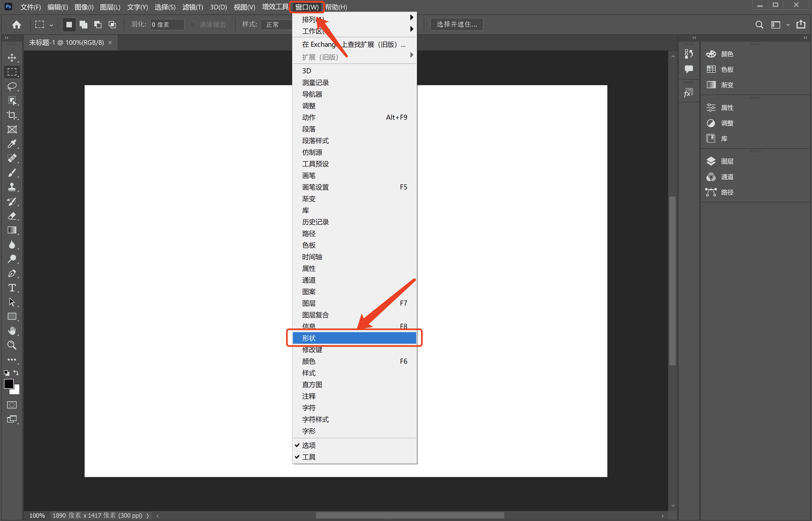
Task: Select the Crop tool
Action: coord(12,115)
